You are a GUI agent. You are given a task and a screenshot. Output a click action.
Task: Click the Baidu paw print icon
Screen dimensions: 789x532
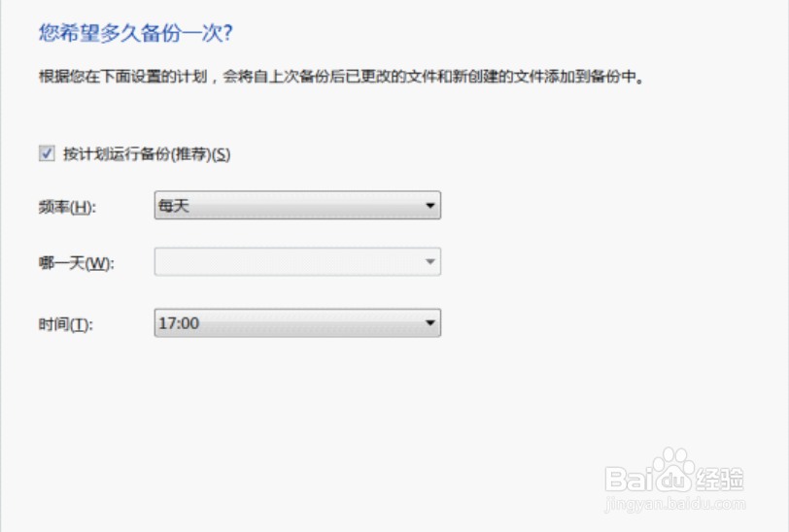click(x=673, y=472)
